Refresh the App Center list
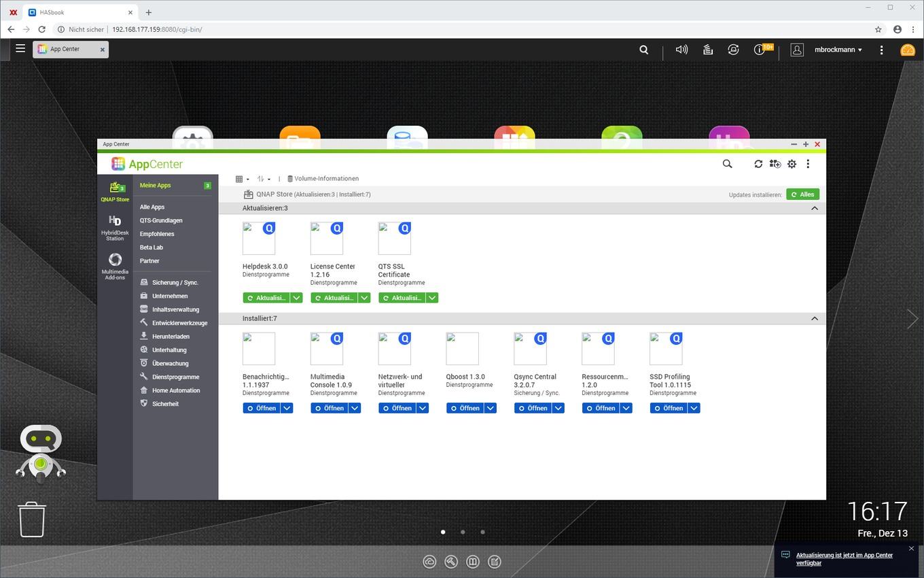Viewport: 924px width, 578px height. coord(758,164)
